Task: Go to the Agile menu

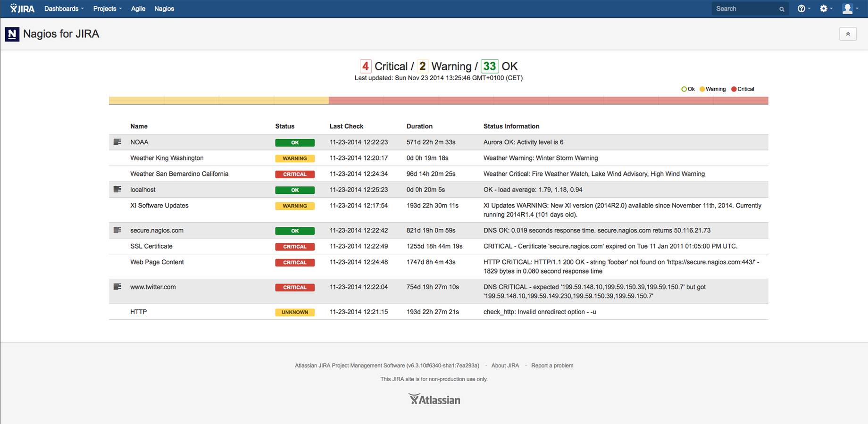Action: click(x=138, y=8)
